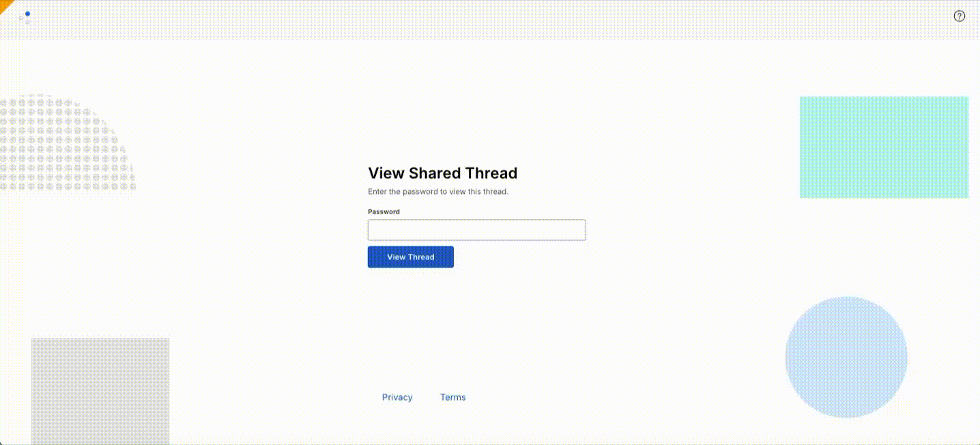Open the Privacy link
The width and height of the screenshot is (980, 445).
click(x=397, y=397)
